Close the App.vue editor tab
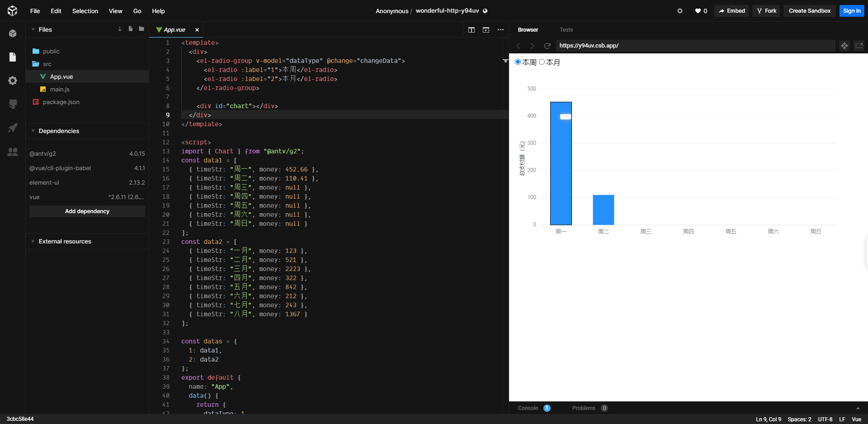Viewport: 868px width, 424px height. pos(197,30)
